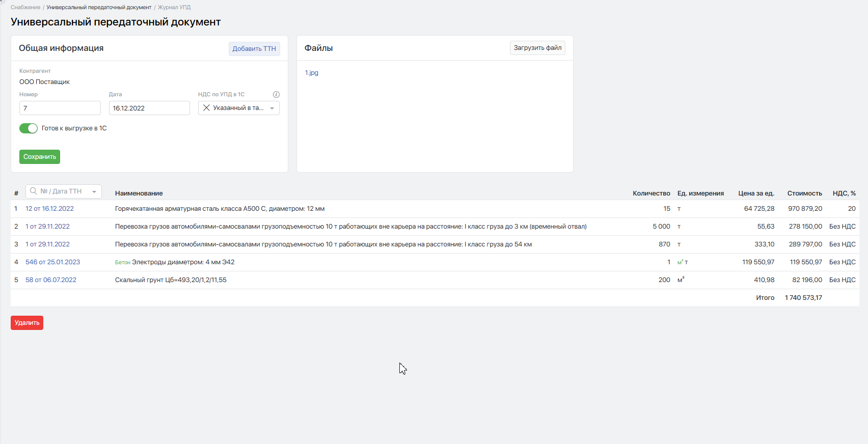868x444 pixels.
Task: Open ТТН 546 от 25.01.2023
Action: 52,262
